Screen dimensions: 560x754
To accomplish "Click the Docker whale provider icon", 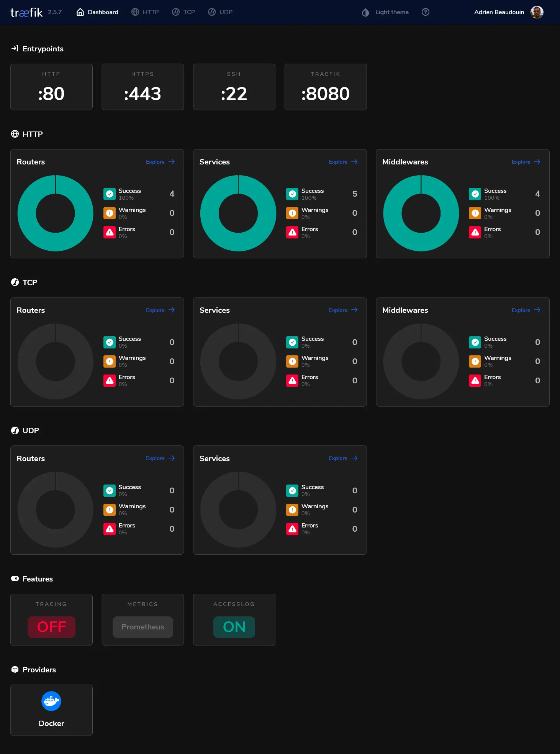I will tap(51, 701).
